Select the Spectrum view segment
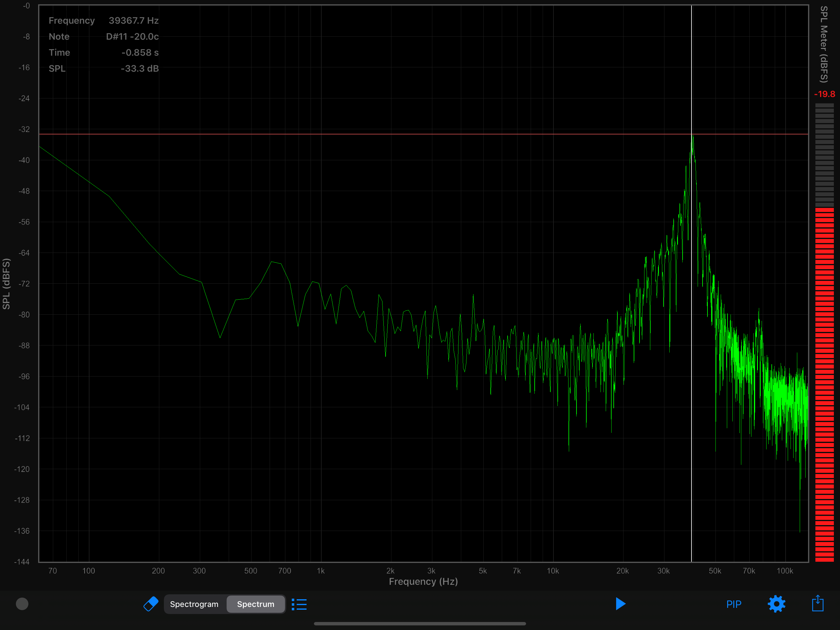This screenshot has height=630, width=840. tap(256, 604)
